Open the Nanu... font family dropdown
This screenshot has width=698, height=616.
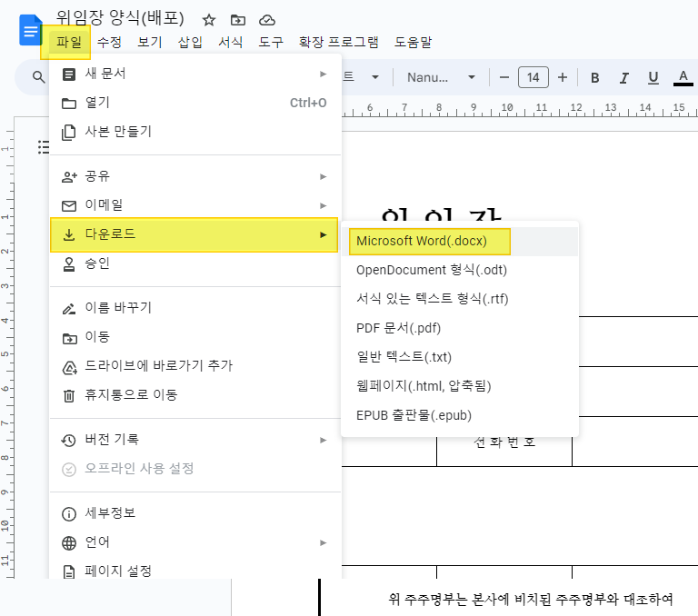pos(441,77)
